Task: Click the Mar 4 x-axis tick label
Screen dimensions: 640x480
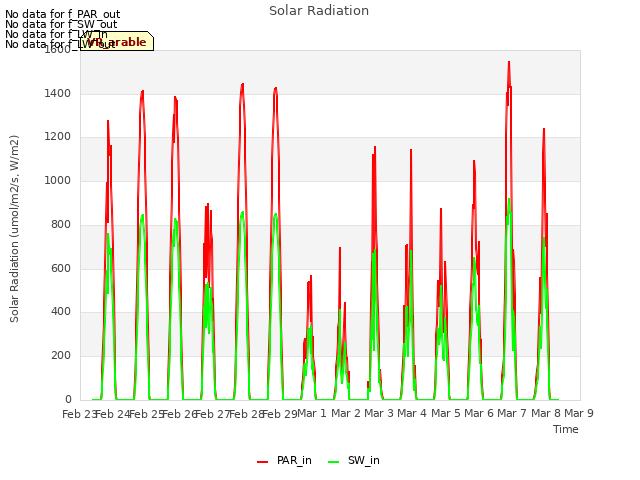Action: coord(412,413)
